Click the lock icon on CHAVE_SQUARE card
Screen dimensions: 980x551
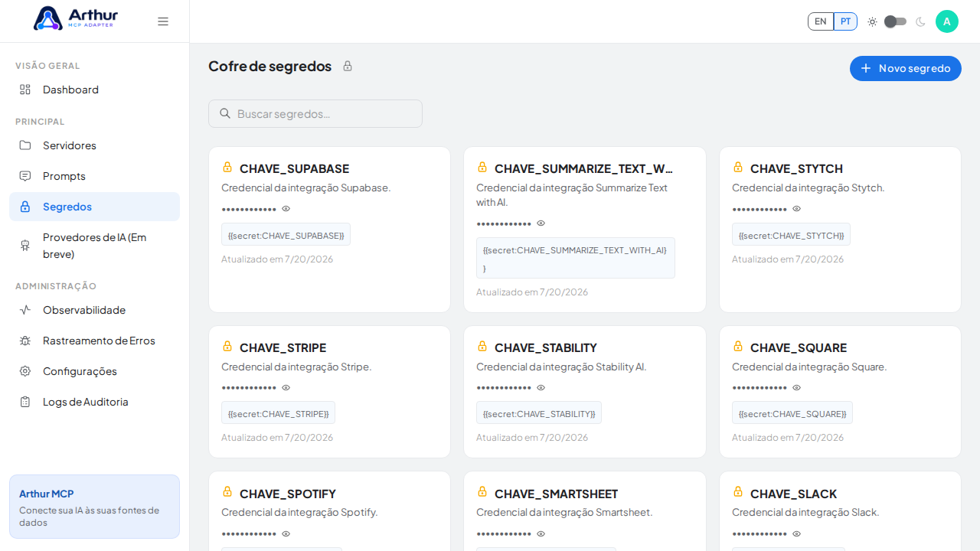click(738, 346)
